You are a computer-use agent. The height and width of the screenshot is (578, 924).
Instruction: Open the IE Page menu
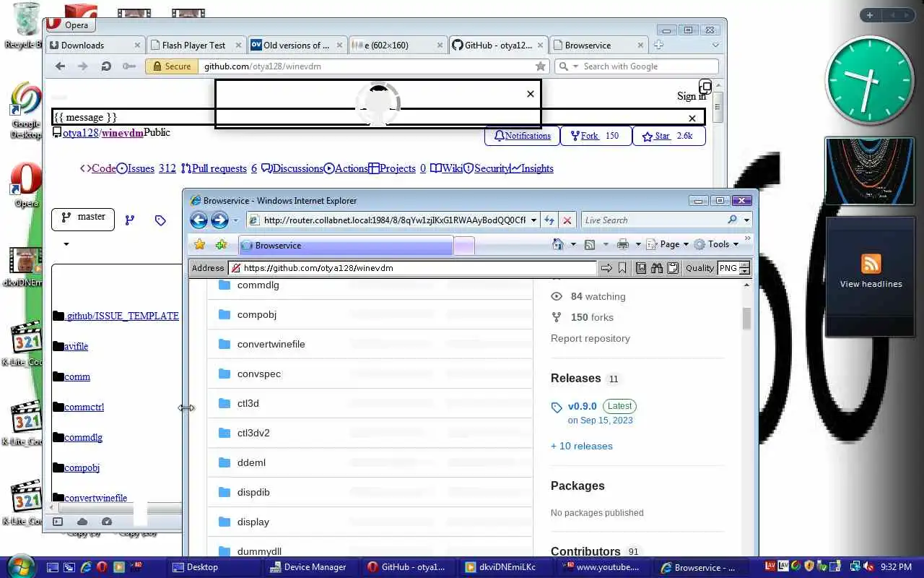(668, 244)
